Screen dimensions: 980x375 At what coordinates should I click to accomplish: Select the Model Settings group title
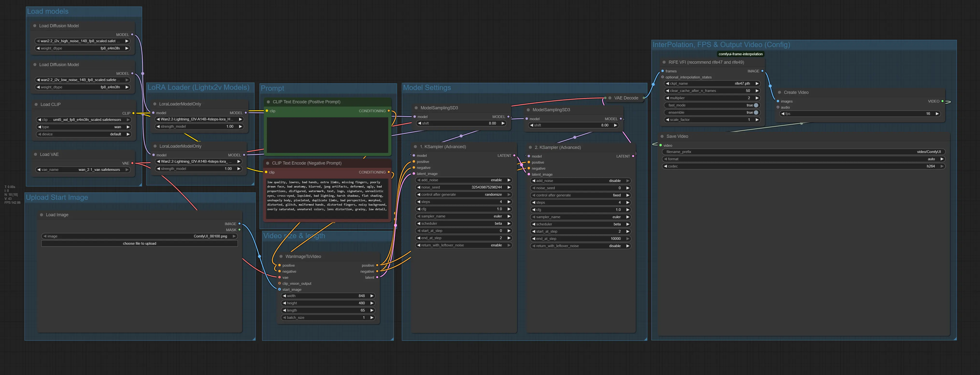[427, 87]
